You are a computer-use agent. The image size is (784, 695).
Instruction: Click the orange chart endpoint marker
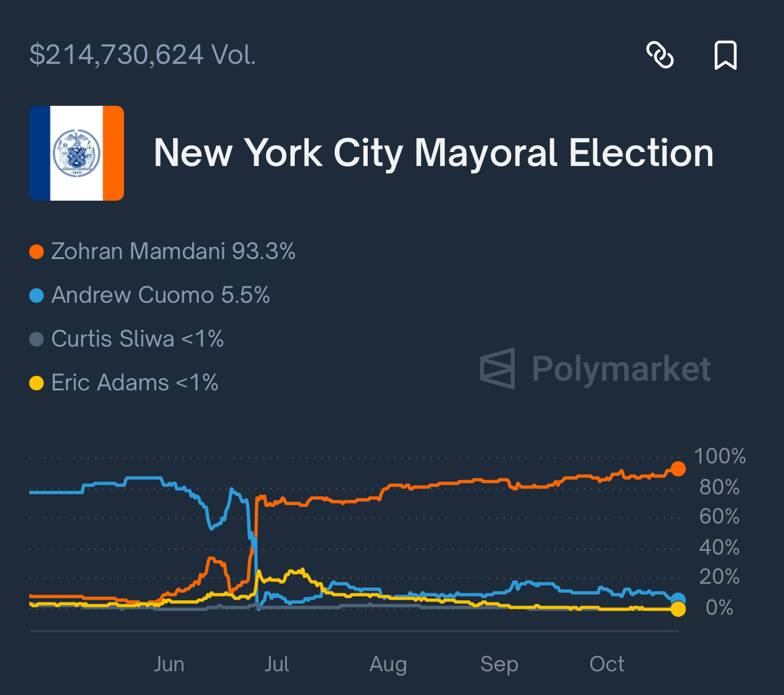(678, 469)
